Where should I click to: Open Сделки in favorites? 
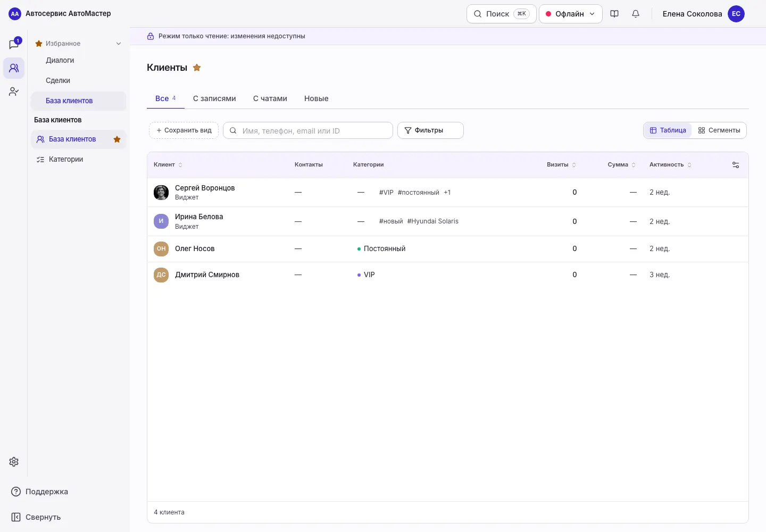58,81
